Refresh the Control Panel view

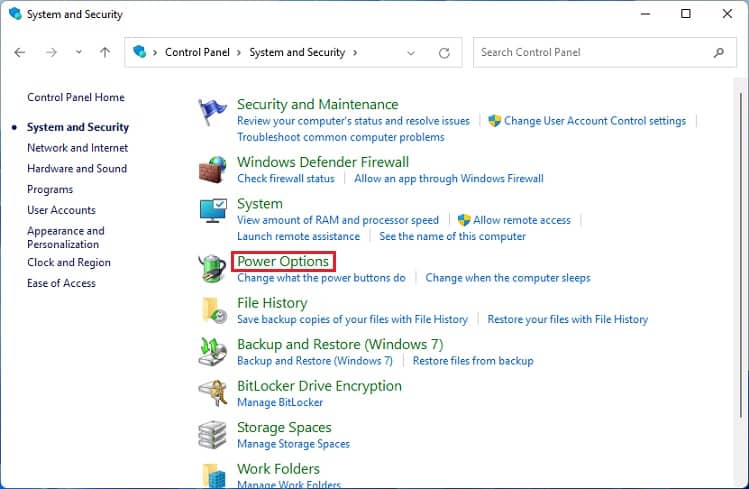(444, 53)
